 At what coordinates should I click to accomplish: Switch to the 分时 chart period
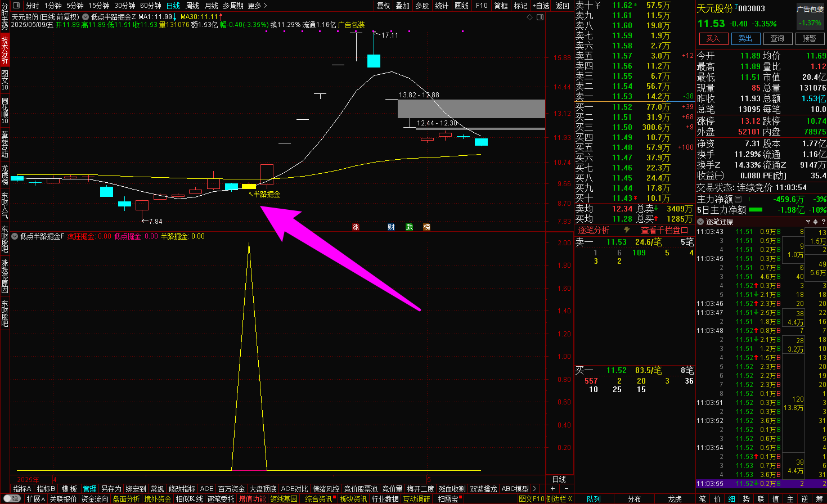33,6
